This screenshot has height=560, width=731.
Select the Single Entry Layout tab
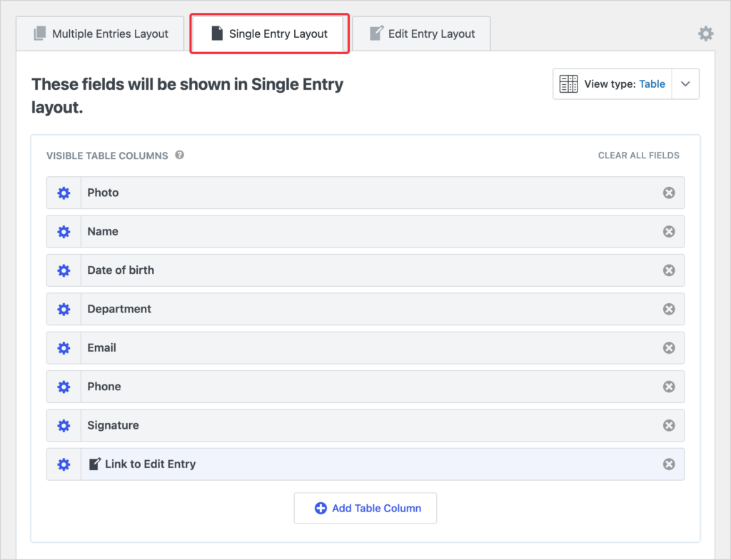click(x=269, y=34)
